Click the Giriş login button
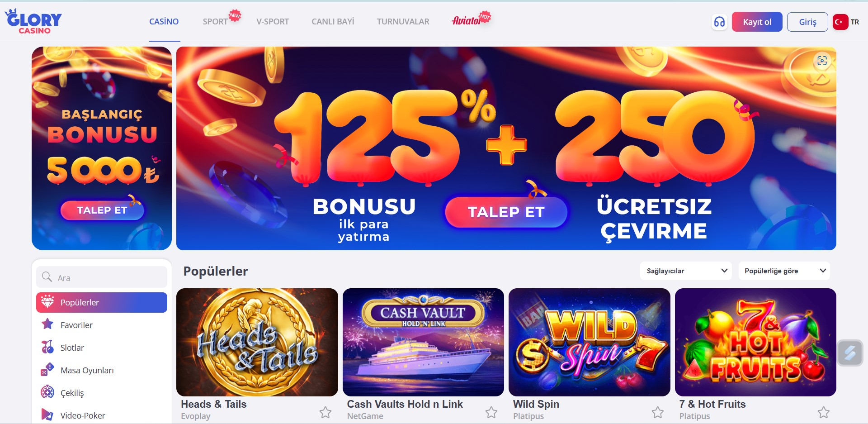The image size is (868, 424). click(x=807, y=22)
